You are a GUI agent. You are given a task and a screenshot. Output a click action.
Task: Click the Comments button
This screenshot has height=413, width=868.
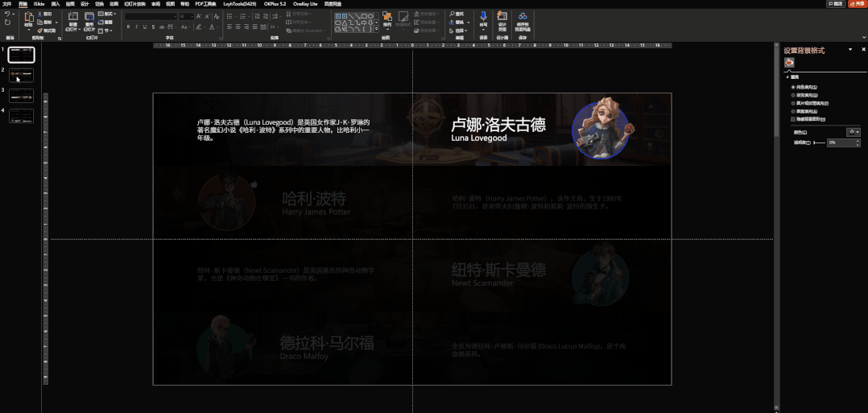tap(836, 4)
